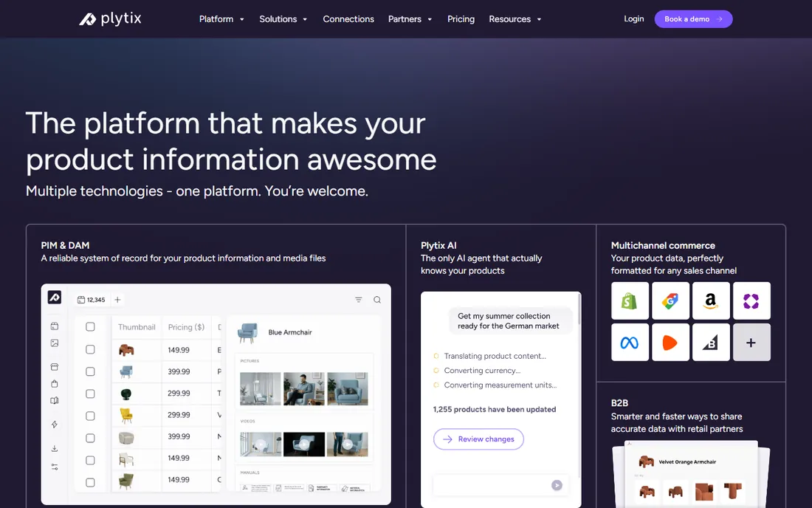Select the orange play-shaped channel icon
The image size is (812, 508).
point(670,343)
